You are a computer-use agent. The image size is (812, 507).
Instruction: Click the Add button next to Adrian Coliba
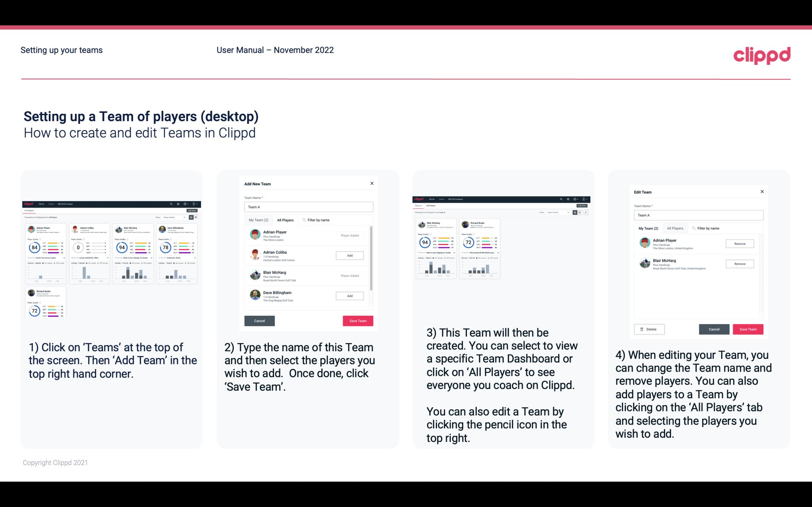[349, 255]
